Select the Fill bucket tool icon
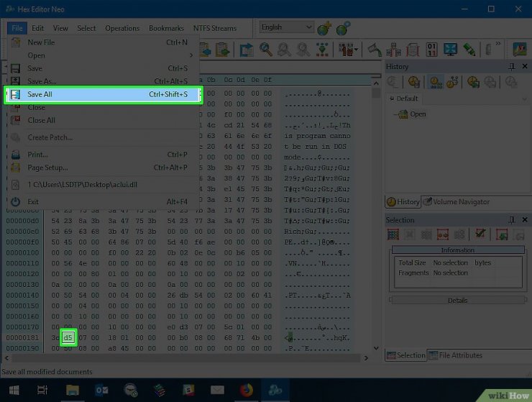Screen dimensions: 532x402 375,50
